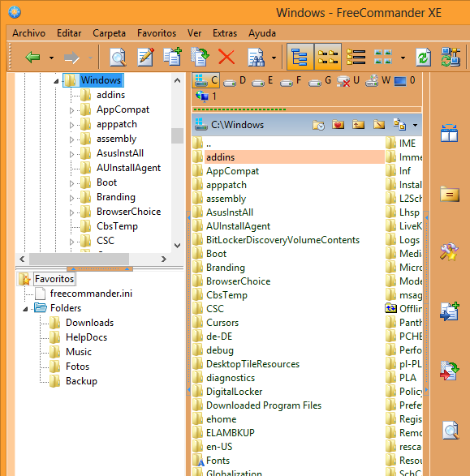Select the addins folder in file list

click(289, 157)
